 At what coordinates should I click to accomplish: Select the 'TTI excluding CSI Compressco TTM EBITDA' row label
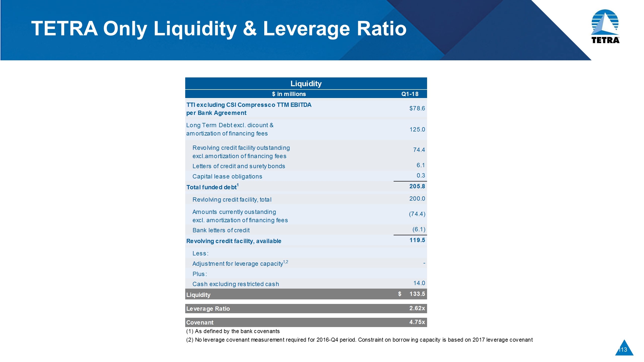pyautogui.click(x=249, y=109)
